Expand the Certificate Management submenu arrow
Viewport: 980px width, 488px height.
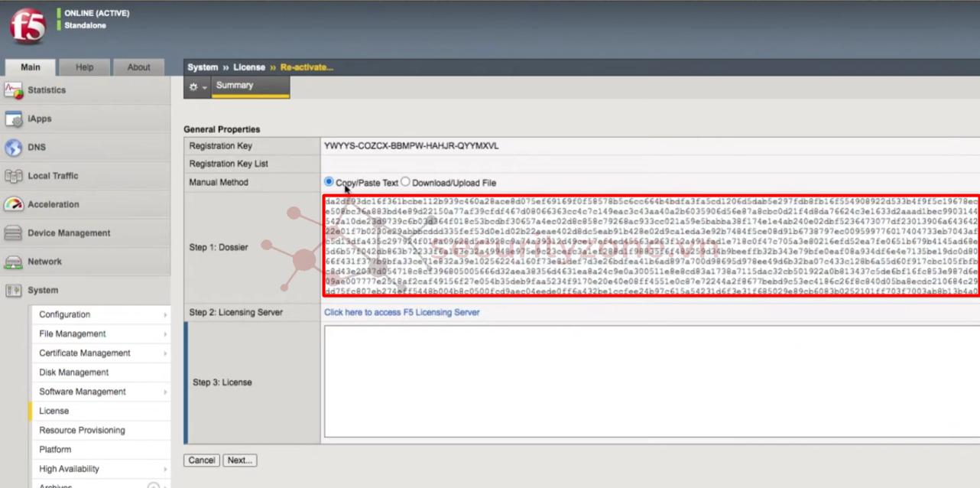click(x=165, y=353)
